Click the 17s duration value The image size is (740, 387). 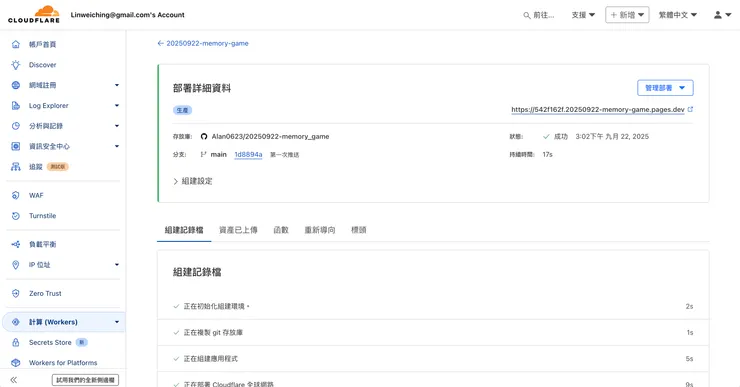(547, 154)
